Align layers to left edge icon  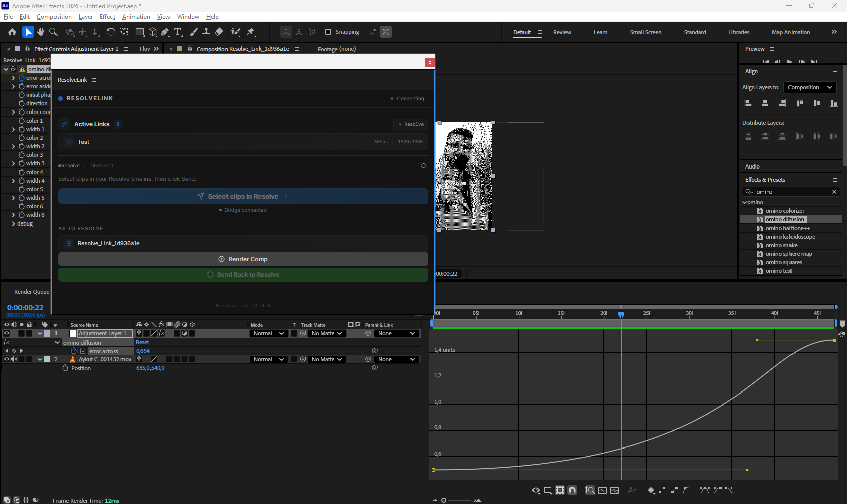(748, 103)
